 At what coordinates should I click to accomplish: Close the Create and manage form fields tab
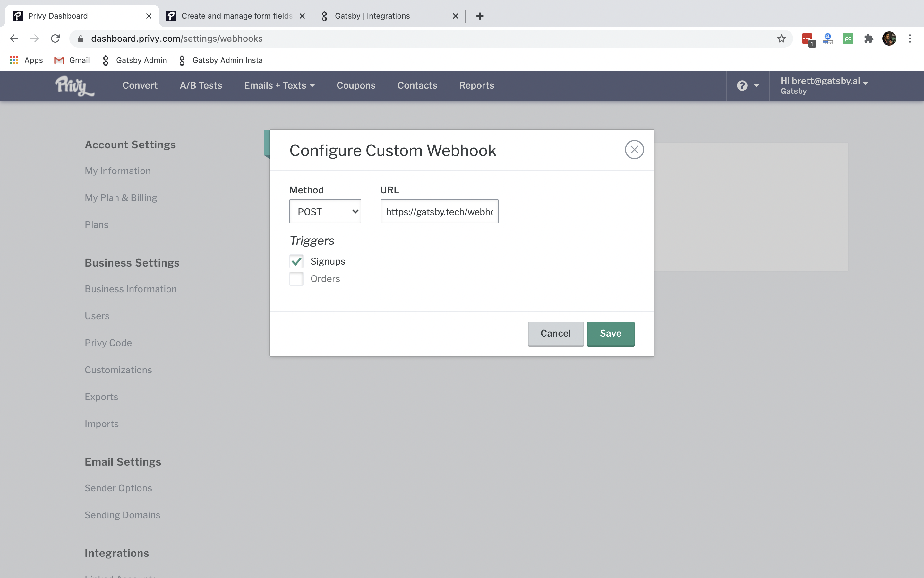[302, 16]
